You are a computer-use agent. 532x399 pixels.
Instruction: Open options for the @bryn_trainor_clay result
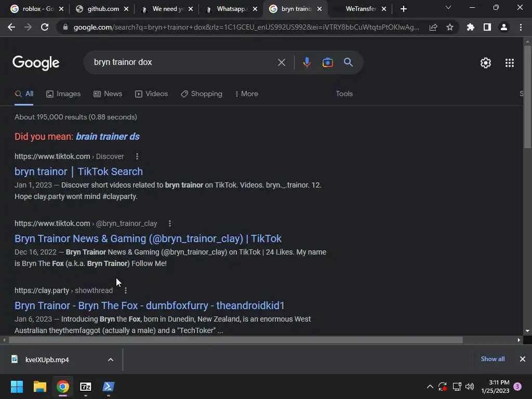170,223
